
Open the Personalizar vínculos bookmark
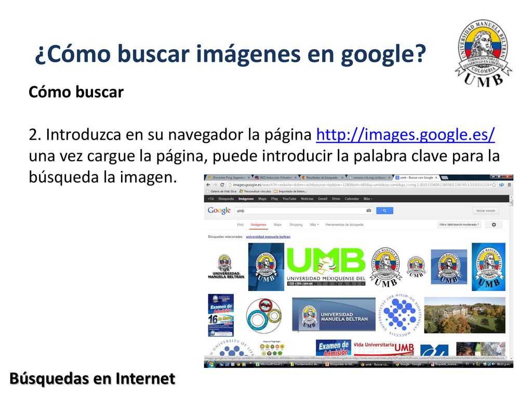(x=255, y=191)
